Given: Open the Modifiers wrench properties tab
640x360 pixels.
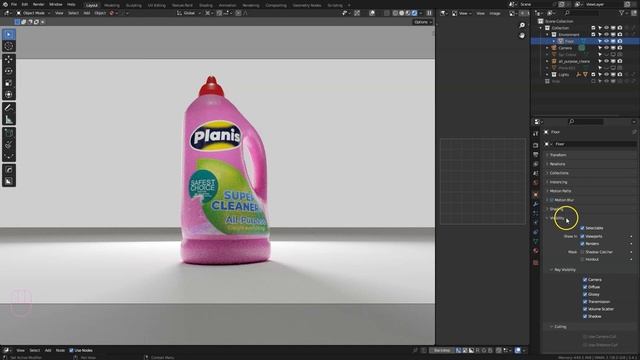Looking at the screenshot, I should click(x=536, y=204).
